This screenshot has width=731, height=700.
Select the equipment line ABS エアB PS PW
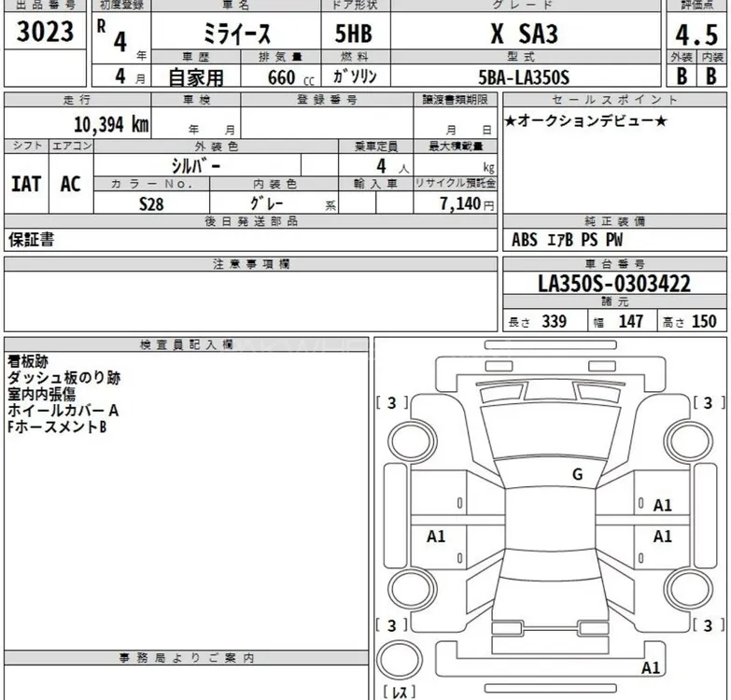[x=567, y=240]
